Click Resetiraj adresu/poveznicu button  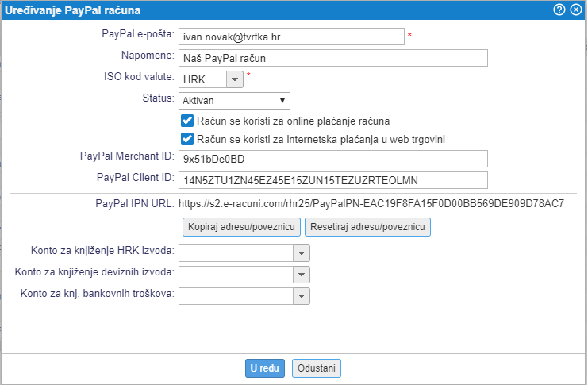(x=367, y=227)
